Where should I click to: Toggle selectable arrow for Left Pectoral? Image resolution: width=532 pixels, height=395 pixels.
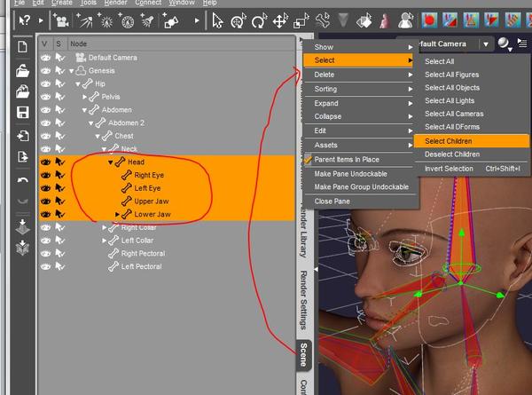60,266
